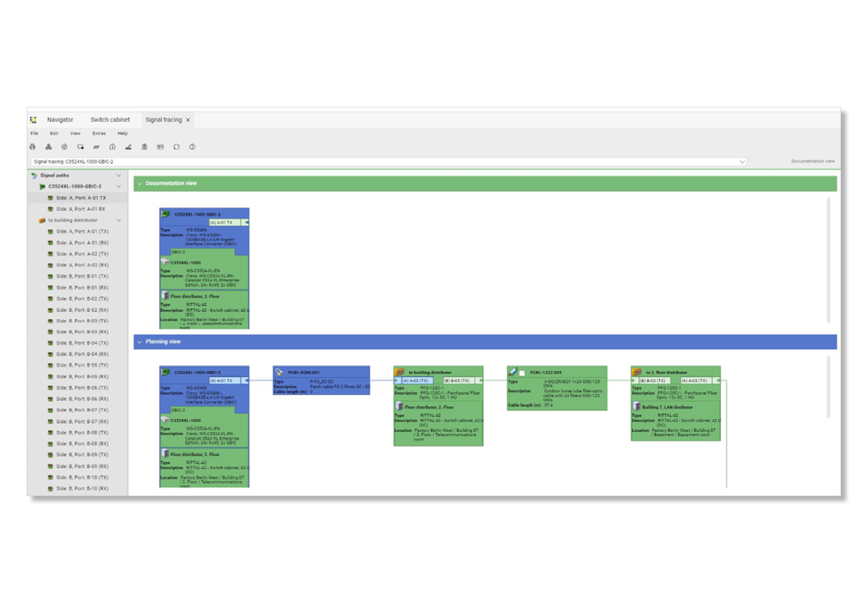Click the info circle toolbar icon
Screen dimensions: 868x603
[112, 147]
